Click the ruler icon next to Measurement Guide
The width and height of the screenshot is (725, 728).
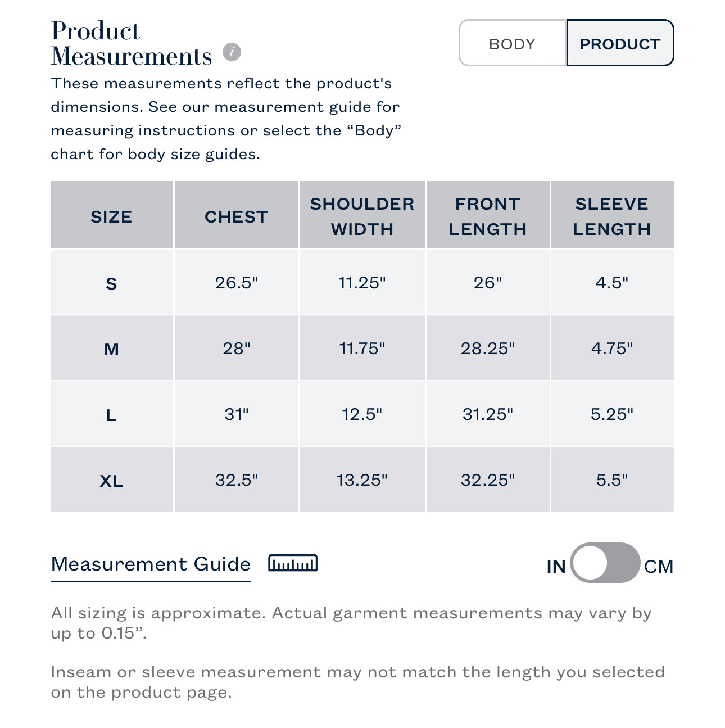point(293,563)
